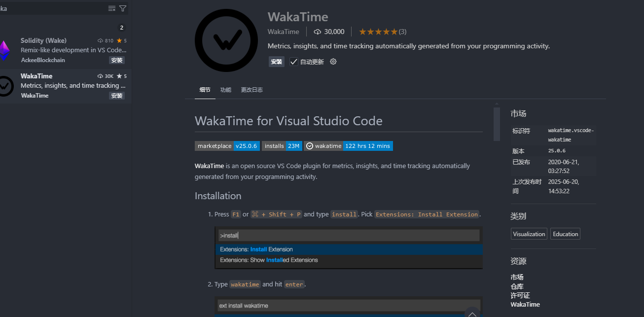Image resolution: width=644 pixels, height=317 pixels.
Task: Switch to the 细节 tab
Action: tap(205, 90)
